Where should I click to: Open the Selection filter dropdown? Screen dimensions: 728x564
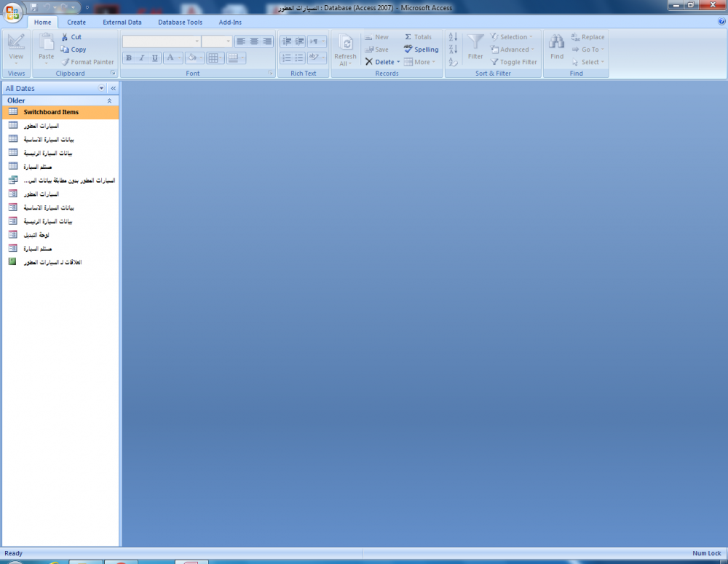[512, 36]
